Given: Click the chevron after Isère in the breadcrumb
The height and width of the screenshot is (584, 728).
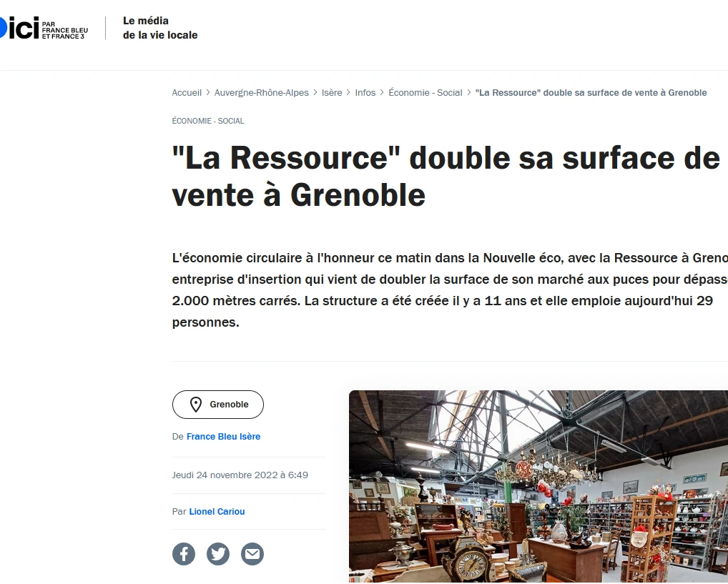Looking at the screenshot, I should [x=349, y=92].
